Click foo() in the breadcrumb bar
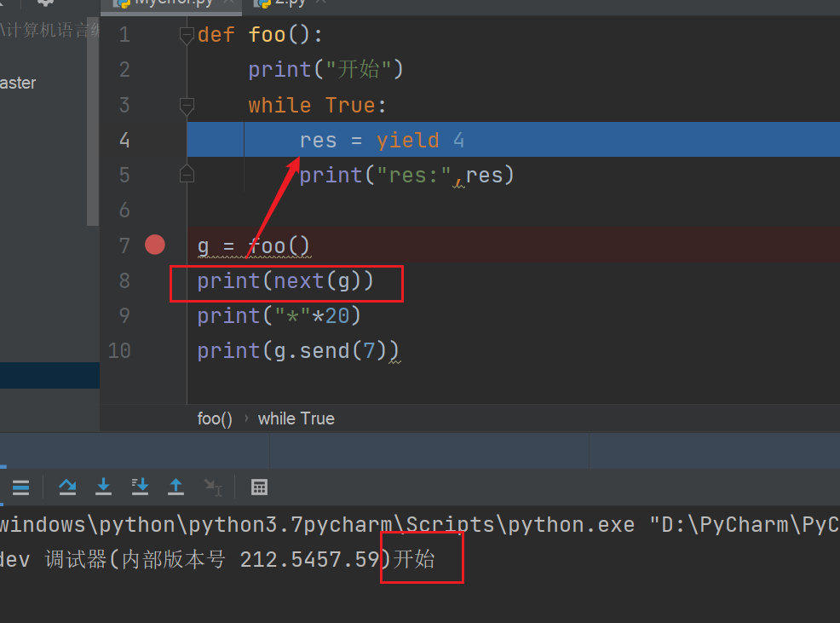The height and width of the screenshot is (623, 840). coord(215,418)
